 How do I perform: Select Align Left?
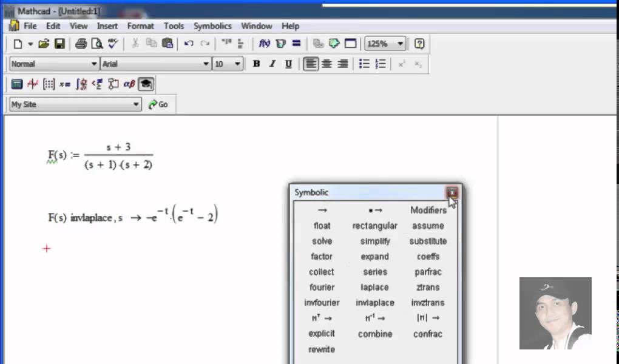[x=311, y=64]
